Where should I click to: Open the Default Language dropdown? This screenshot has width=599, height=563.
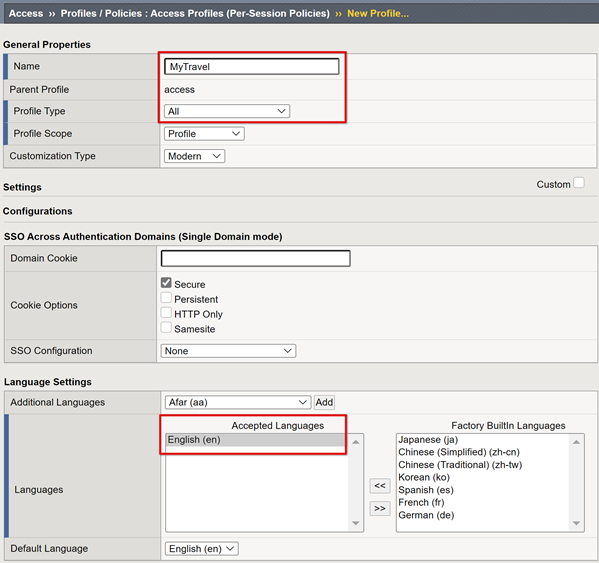[202, 549]
